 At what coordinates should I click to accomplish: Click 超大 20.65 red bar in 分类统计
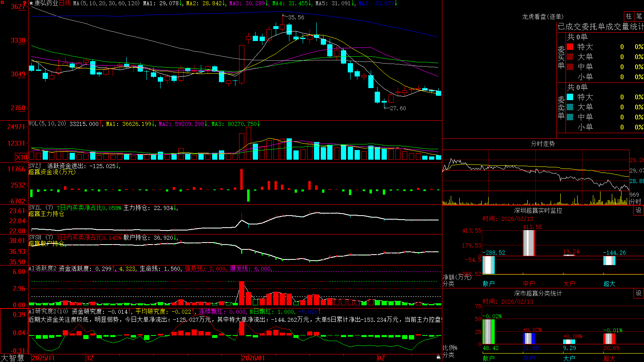coord(609,339)
